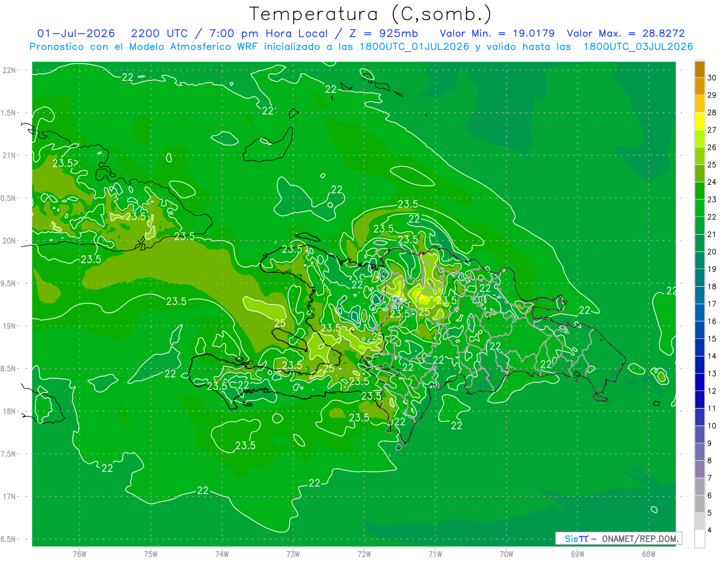Click "Valor Max. = 28.8272" text
This screenshot has width=728, height=562.
click(625, 33)
